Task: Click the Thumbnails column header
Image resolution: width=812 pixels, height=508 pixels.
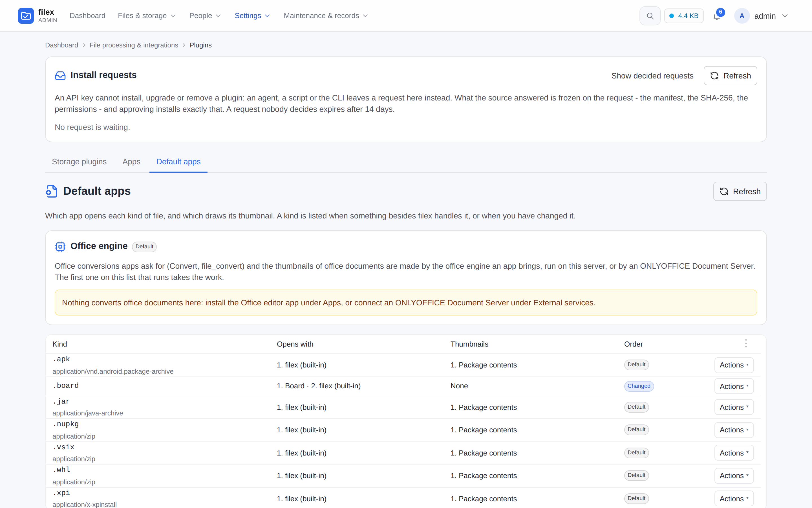Action: (x=469, y=344)
